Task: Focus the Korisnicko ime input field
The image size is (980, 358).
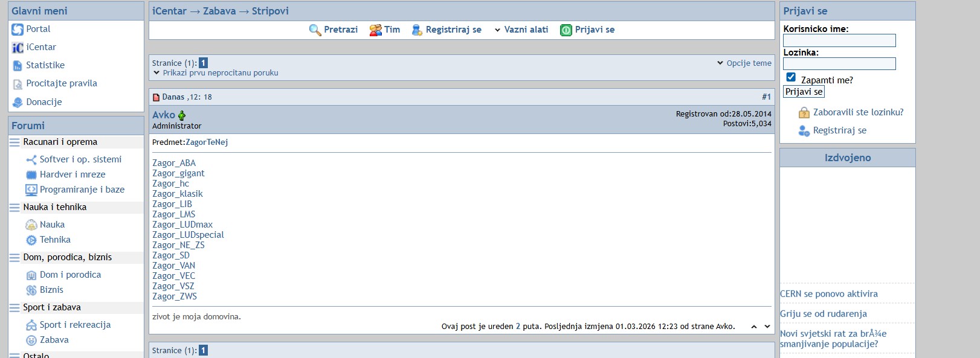Action: [x=839, y=40]
